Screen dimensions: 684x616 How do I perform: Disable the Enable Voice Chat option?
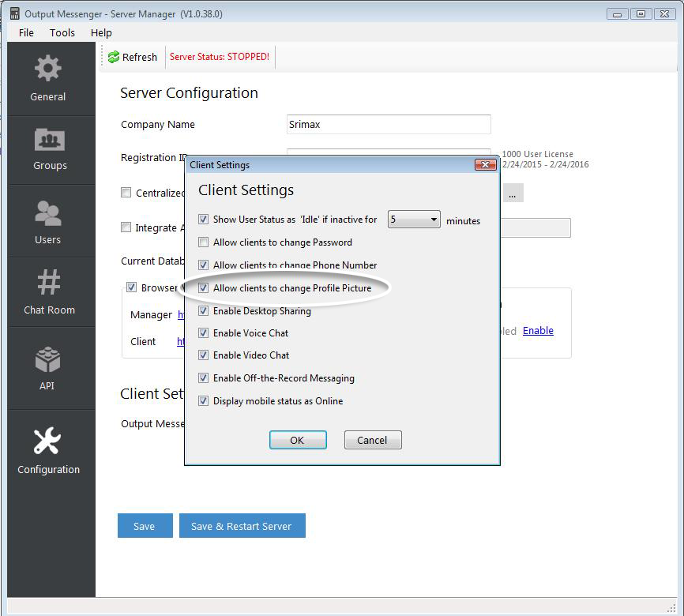[x=203, y=332]
